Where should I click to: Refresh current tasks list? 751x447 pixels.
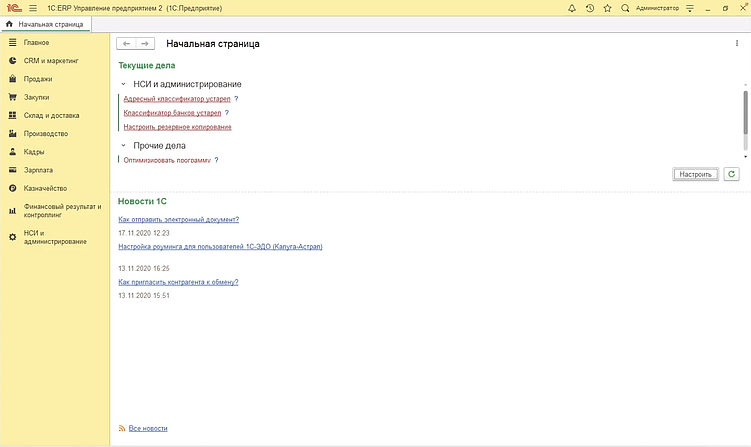(x=731, y=174)
